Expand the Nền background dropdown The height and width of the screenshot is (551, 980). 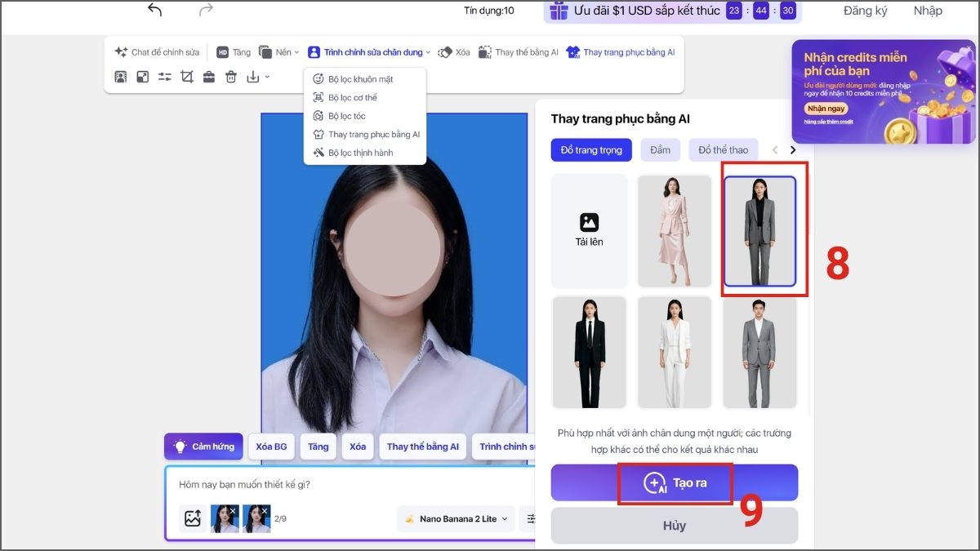pyautogui.click(x=279, y=52)
